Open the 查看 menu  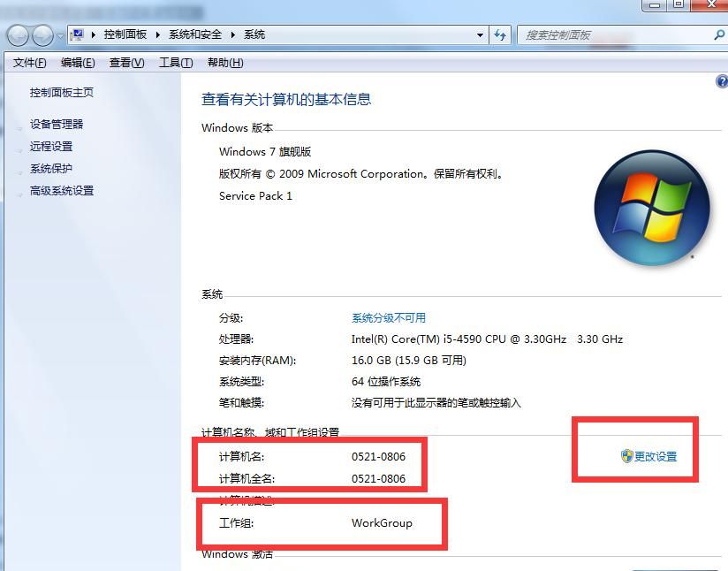125,63
